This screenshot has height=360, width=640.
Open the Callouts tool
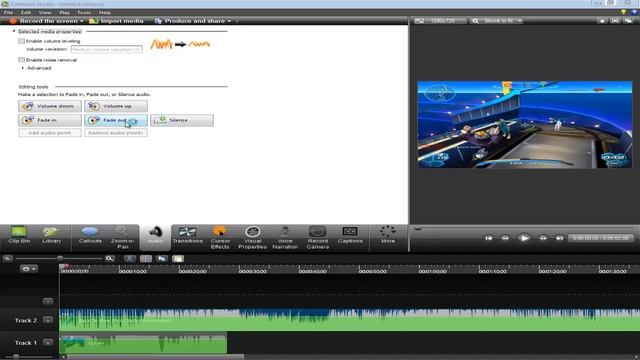pos(90,236)
